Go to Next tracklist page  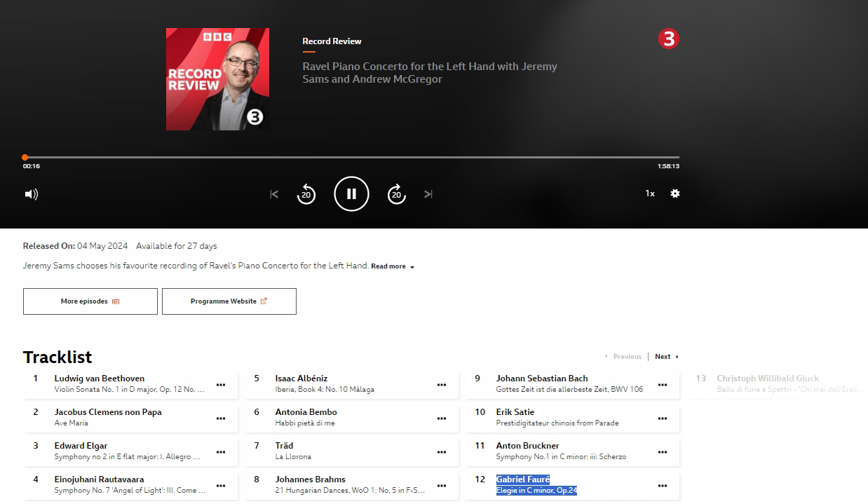click(666, 357)
